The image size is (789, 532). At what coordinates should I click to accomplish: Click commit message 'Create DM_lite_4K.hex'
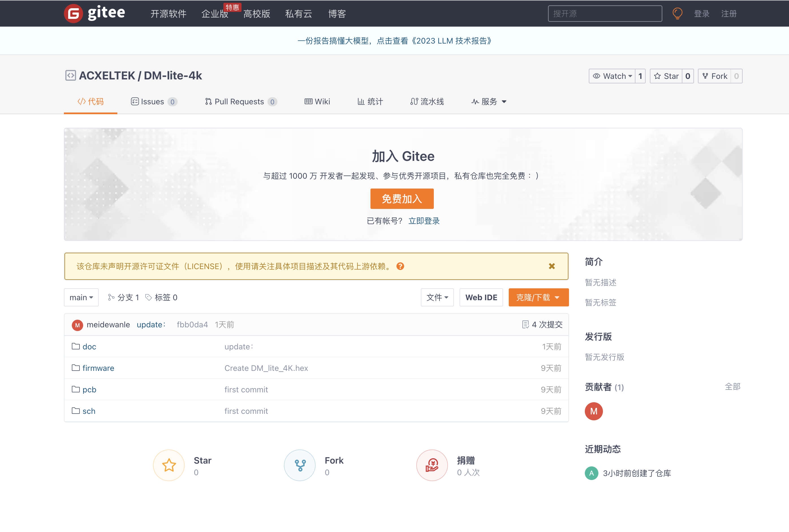click(x=266, y=368)
